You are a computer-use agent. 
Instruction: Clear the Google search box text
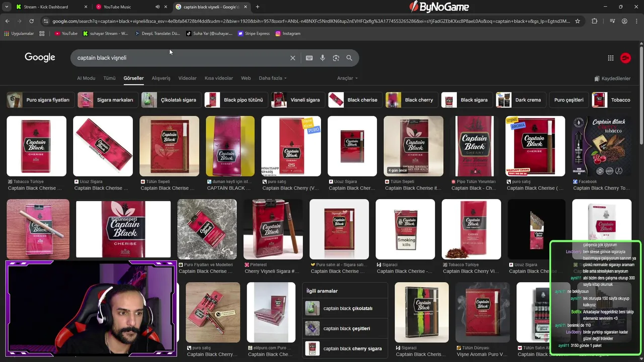pyautogui.click(x=293, y=58)
